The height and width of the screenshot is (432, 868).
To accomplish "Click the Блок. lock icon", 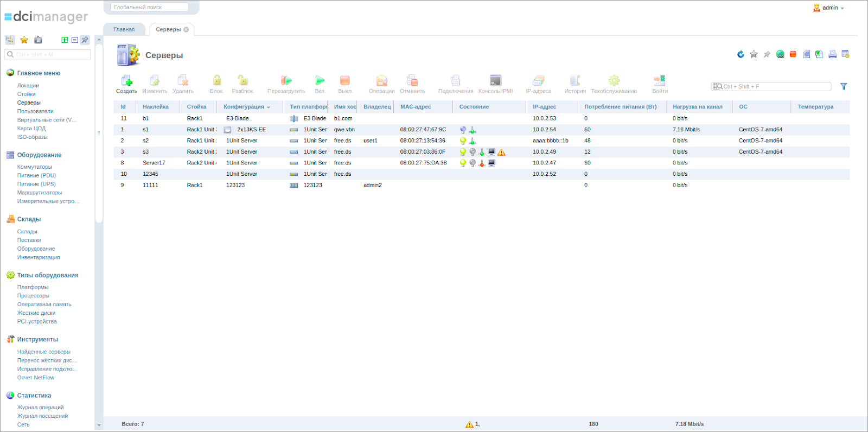I will click(216, 81).
